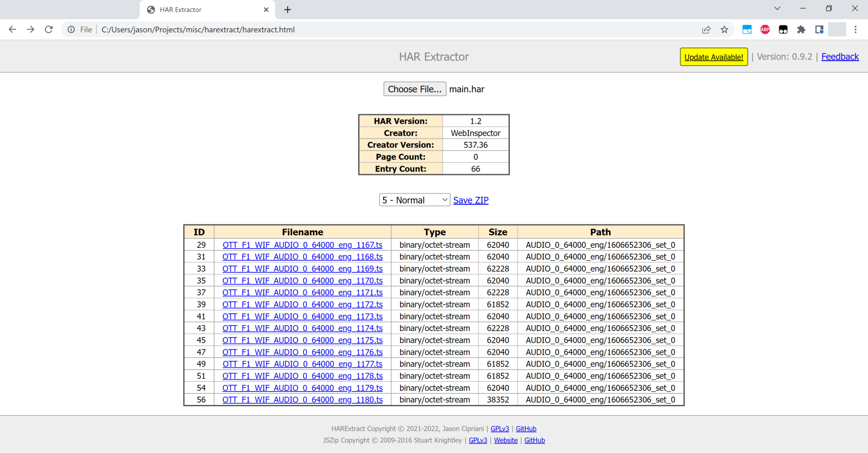
Task: Toggle the browser side panel icon
Action: (x=819, y=29)
